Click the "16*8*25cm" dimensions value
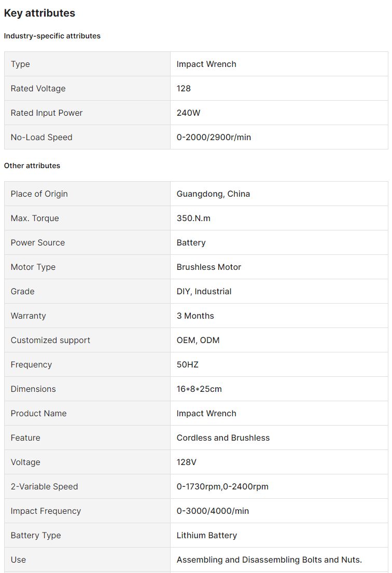 tap(199, 389)
